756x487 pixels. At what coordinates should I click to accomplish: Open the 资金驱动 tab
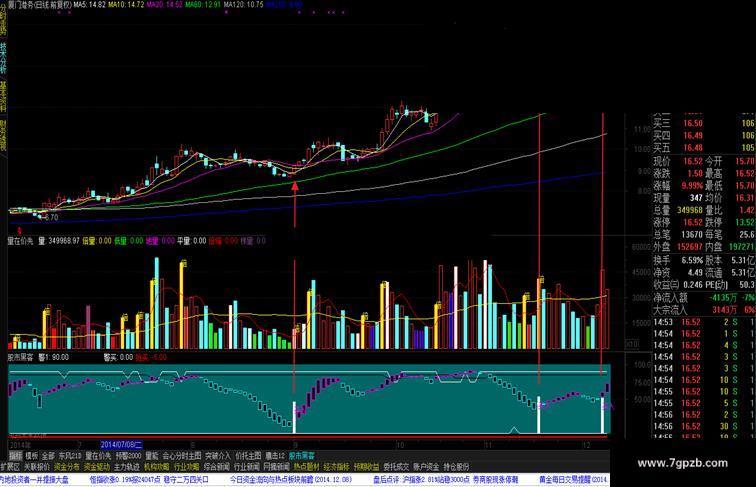click(x=96, y=467)
